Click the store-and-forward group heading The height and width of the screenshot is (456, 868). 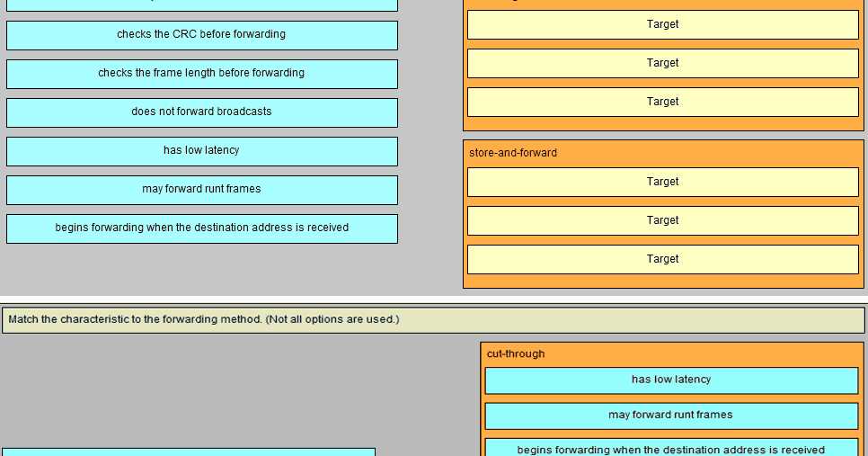[513, 153]
